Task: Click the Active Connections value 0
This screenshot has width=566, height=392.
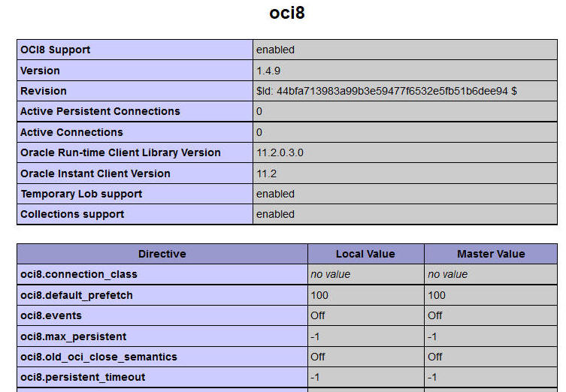Action: coord(259,132)
